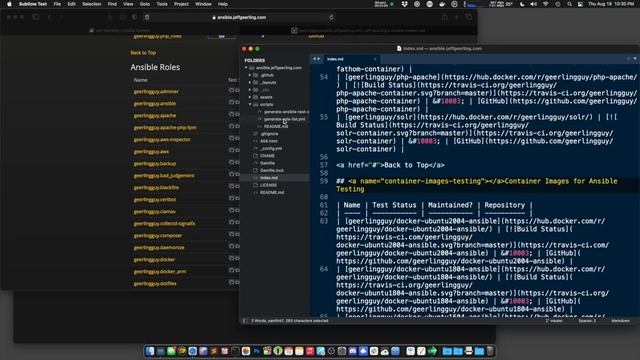Open the Trash in the Dock
This screenshot has height=360, width=640.
[490, 351]
